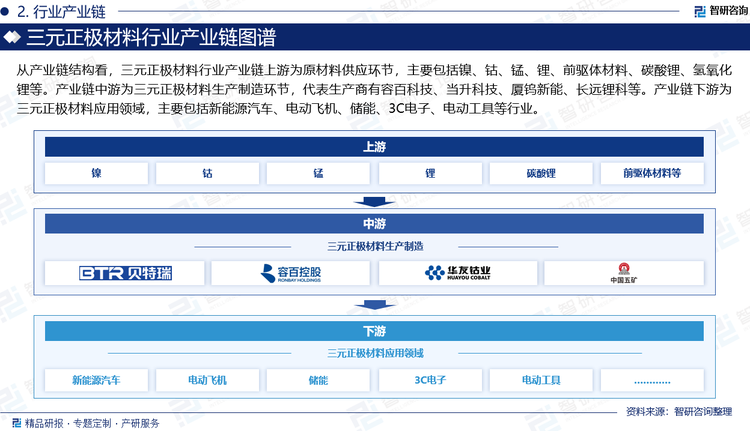Click the 三元正极材料生产制造 subtitle

point(375,246)
